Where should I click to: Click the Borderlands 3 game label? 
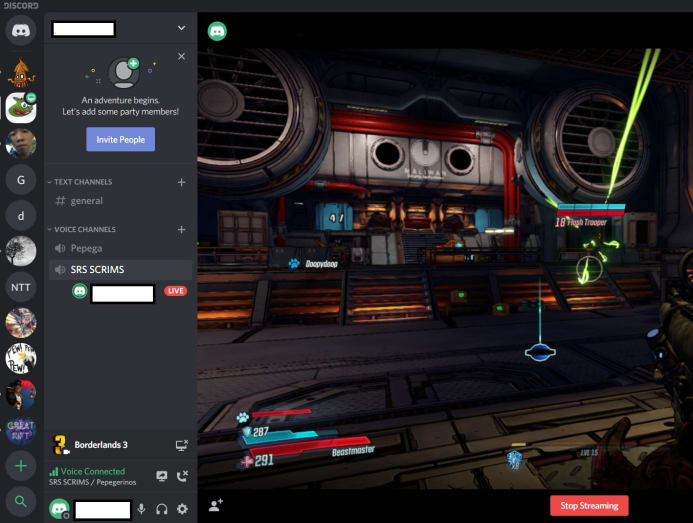pos(101,445)
